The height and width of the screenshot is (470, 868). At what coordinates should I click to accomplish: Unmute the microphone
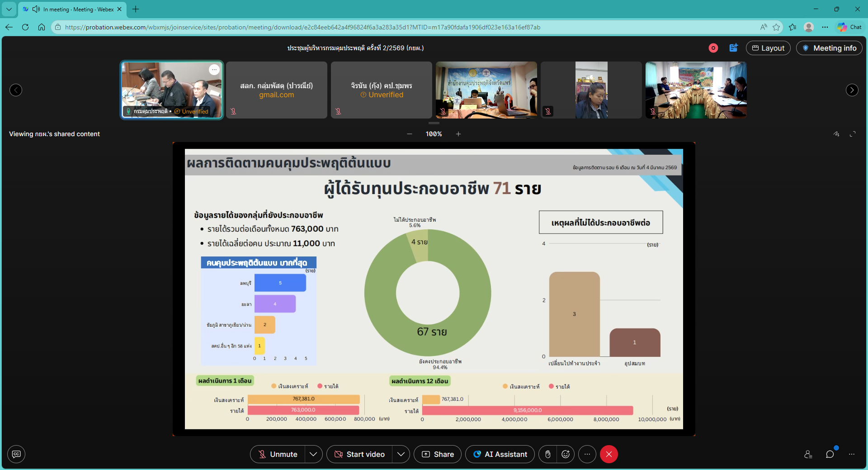278,454
